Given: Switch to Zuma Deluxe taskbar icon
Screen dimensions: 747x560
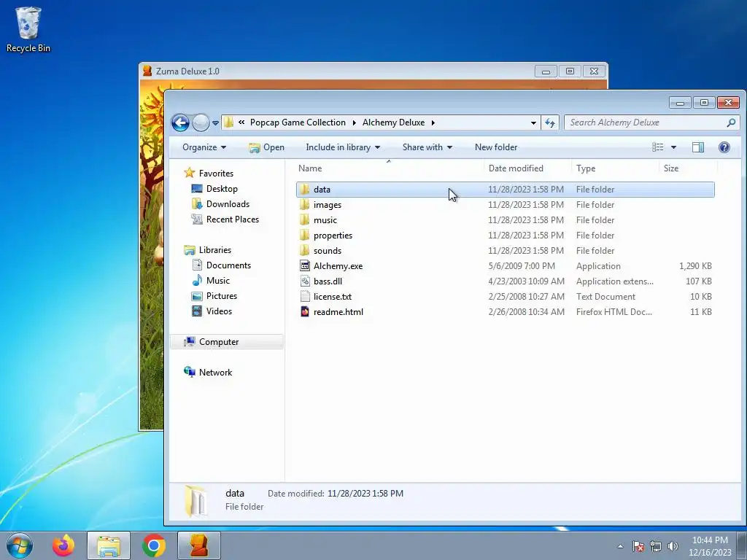Looking at the screenshot, I should [199, 545].
